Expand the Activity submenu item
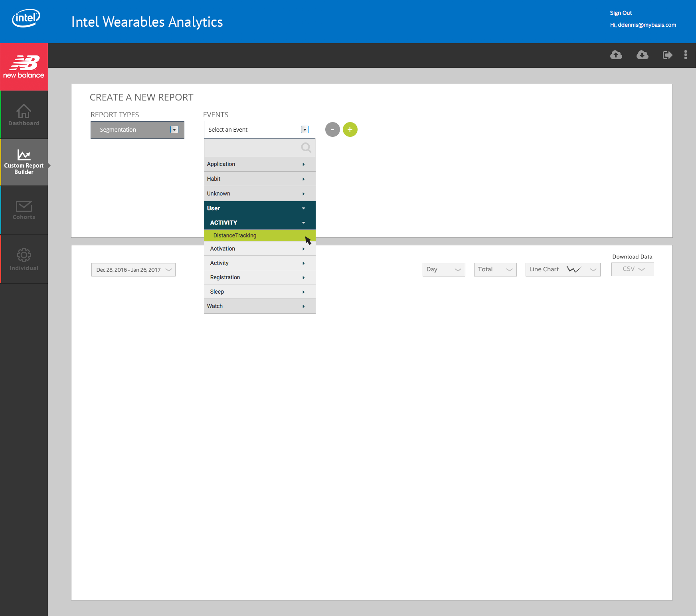This screenshot has height=616, width=696. 259,263
